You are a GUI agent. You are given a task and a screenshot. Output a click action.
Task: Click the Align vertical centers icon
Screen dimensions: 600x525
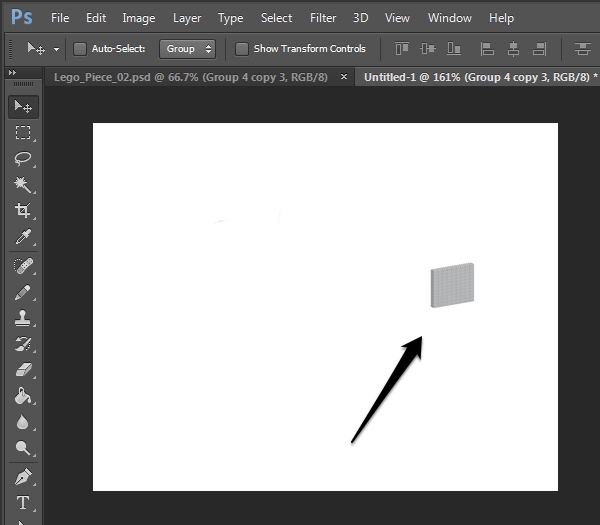click(428, 49)
